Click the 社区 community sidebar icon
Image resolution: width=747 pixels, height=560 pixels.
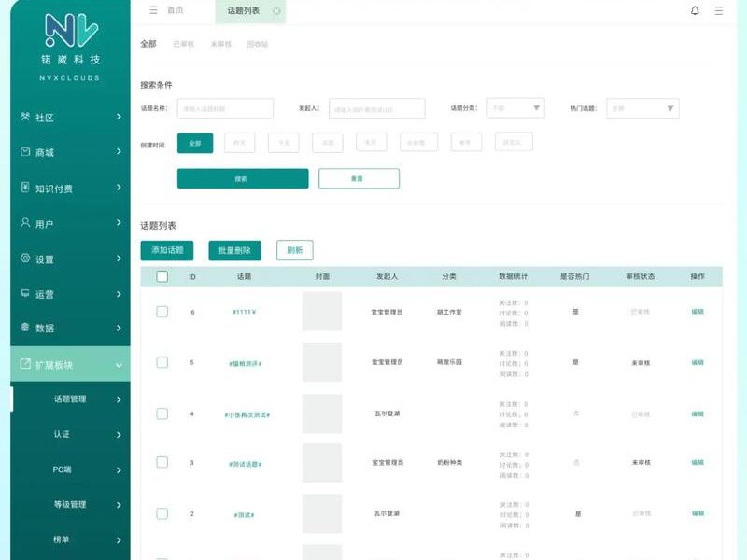[x=25, y=117]
